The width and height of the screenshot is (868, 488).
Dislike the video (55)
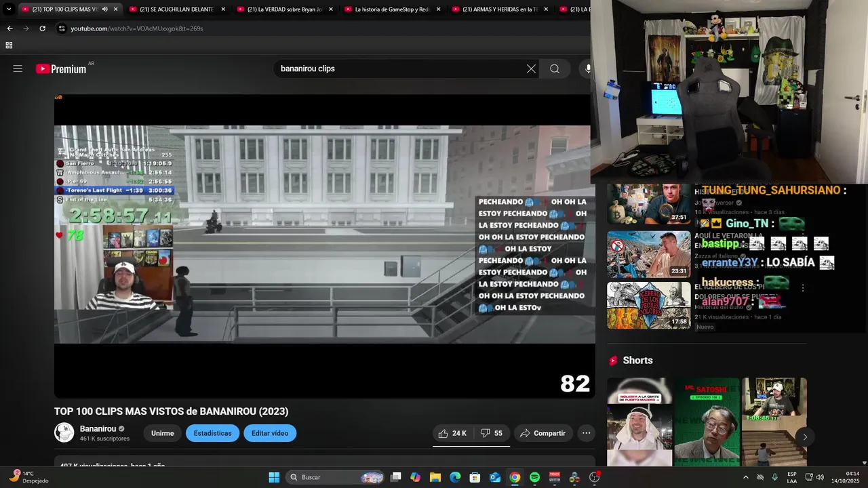point(492,433)
